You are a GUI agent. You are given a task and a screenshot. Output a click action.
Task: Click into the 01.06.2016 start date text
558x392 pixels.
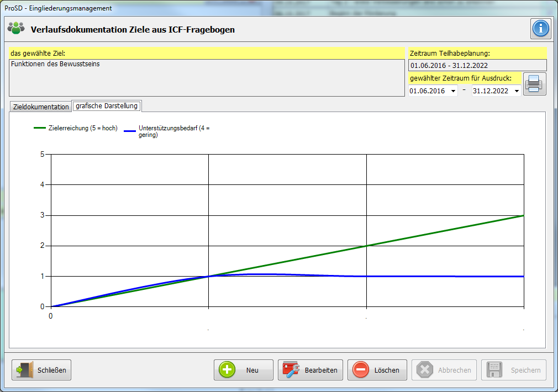coord(428,91)
